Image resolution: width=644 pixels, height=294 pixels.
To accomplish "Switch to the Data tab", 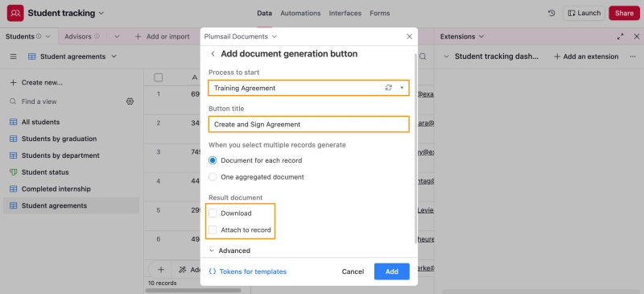I will [x=265, y=13].
